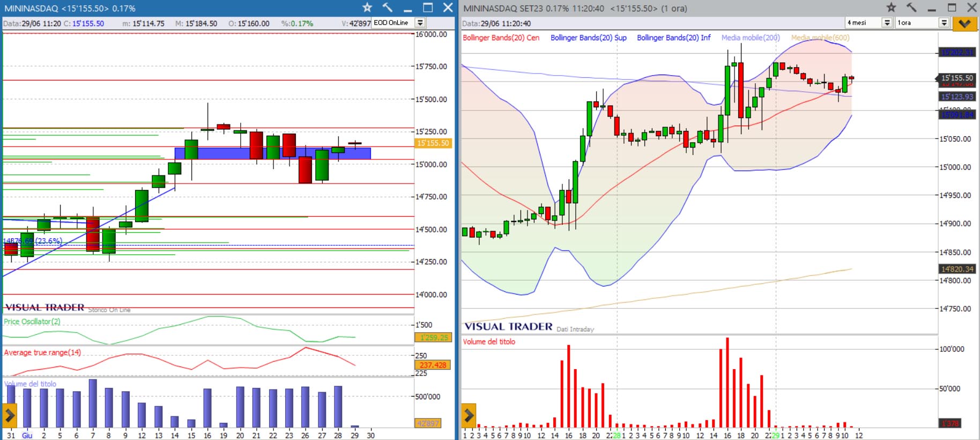980x440 pixels.
Task: Click the V: 42'897 volume value in the header
Action: pyautogui.click(x=356, y=23)
